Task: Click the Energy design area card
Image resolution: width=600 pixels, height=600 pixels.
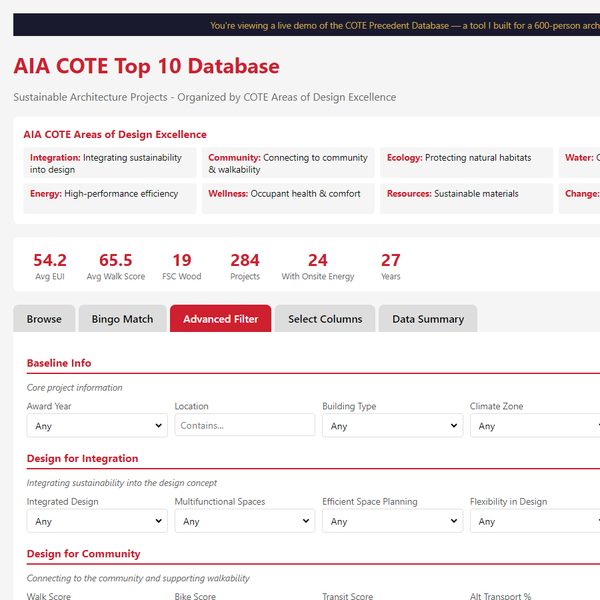Action: (x=110, y=199)
